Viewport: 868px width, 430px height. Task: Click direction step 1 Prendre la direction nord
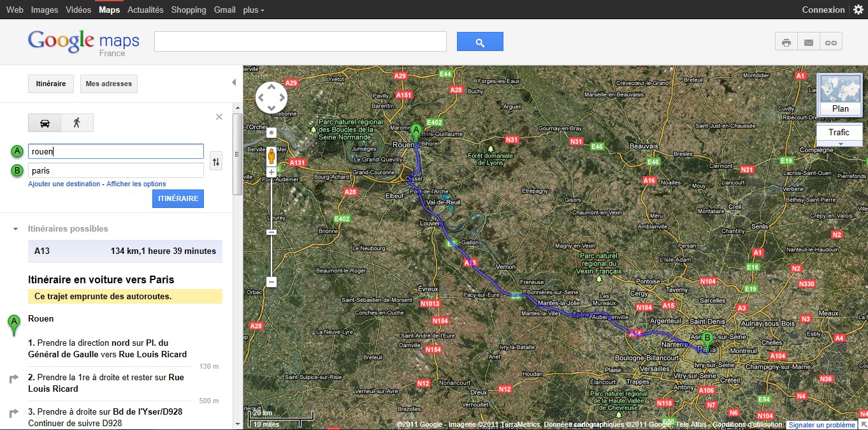pos(108,348)
